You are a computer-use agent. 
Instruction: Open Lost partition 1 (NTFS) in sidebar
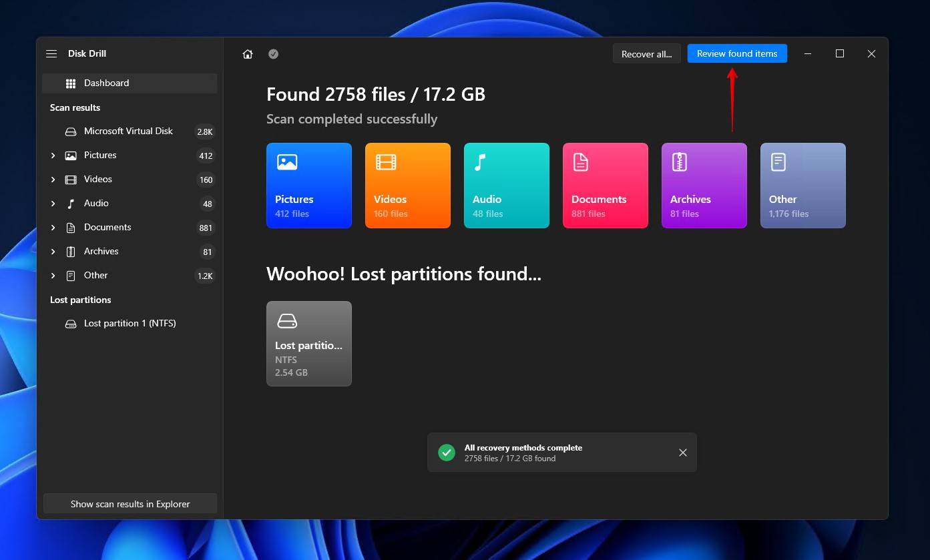click(130, 324)
